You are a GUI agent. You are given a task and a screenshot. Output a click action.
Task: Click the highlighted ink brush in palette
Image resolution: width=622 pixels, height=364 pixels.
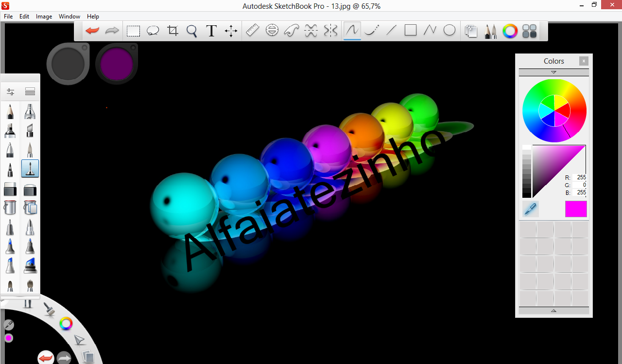pyautogui.click(x=30, y=169)
